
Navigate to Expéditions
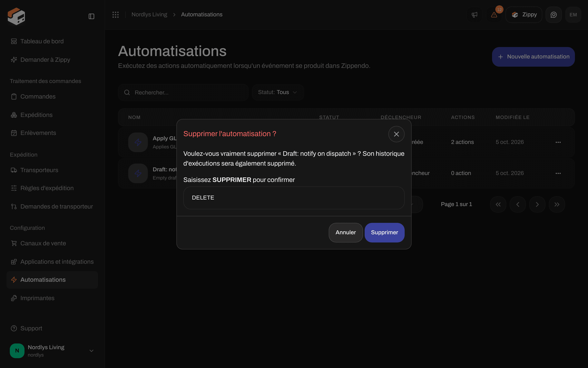52,115
